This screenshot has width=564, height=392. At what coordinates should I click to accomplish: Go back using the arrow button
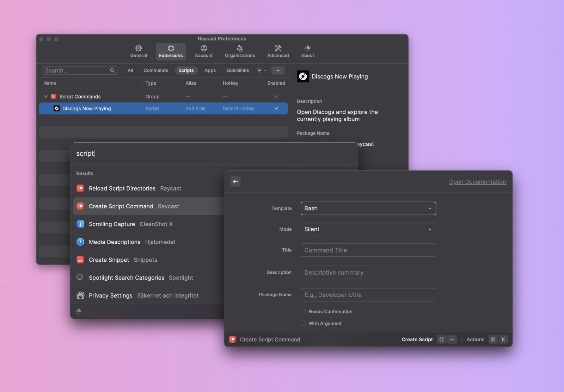pos(235,182)
